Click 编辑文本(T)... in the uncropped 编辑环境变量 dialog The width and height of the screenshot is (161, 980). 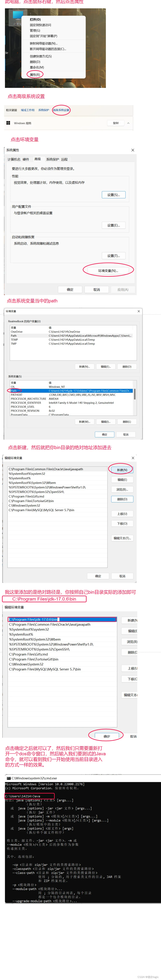(x=122, y=538)
